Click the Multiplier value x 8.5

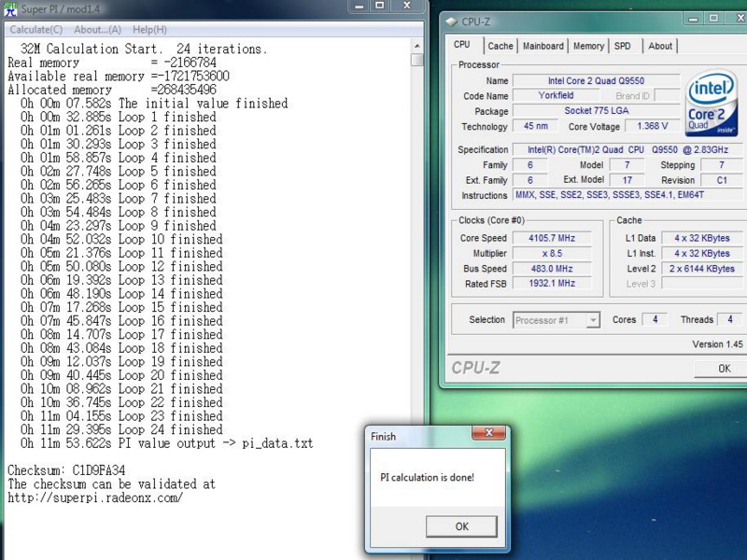(x=552, y=253)
